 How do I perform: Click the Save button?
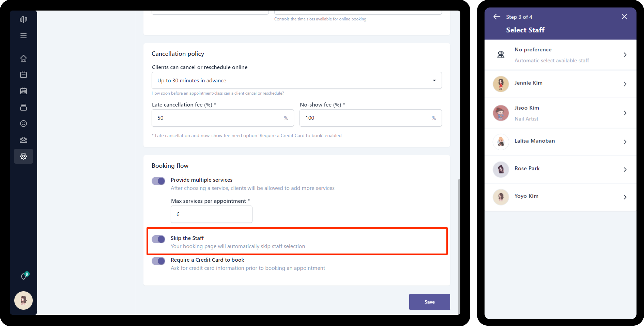(429, 302)
